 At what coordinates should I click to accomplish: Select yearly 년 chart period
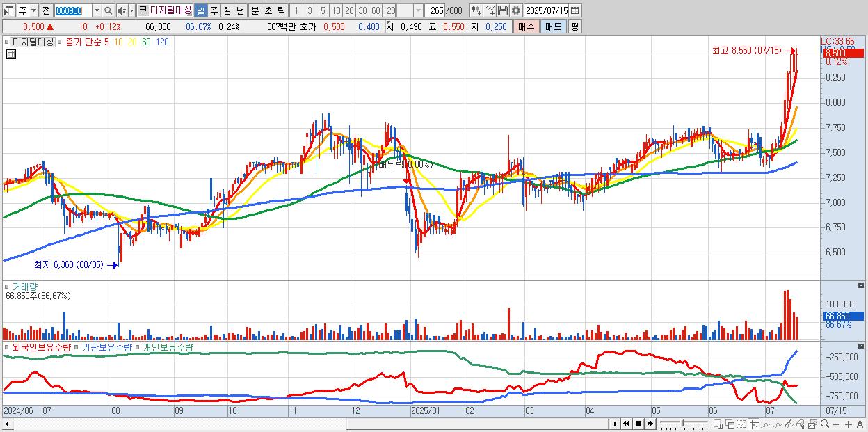pyautogui.click(x=240, y=11)
